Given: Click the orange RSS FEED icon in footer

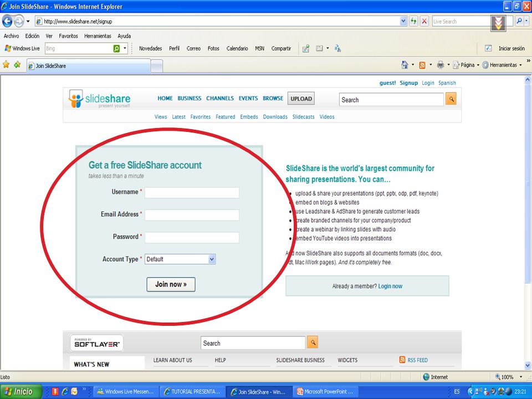Looking at the screenshot, I should pyautogui.click(x=402, y=360).
